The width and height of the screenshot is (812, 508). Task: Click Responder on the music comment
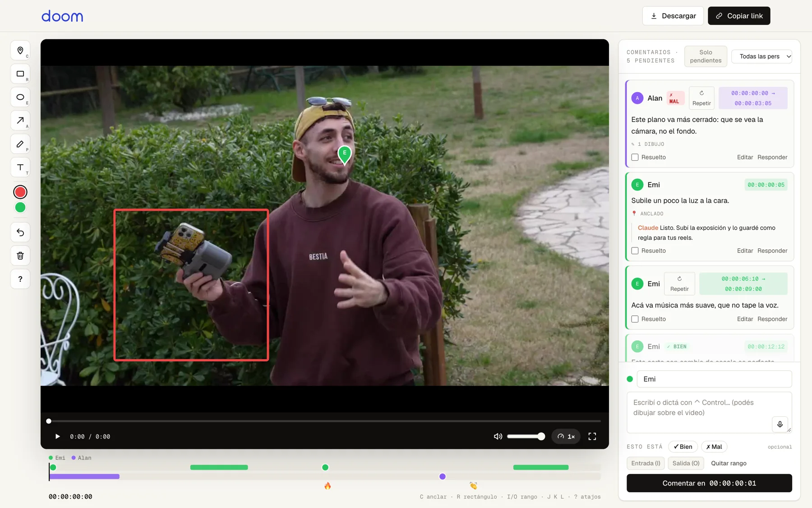tap(772, 319)
